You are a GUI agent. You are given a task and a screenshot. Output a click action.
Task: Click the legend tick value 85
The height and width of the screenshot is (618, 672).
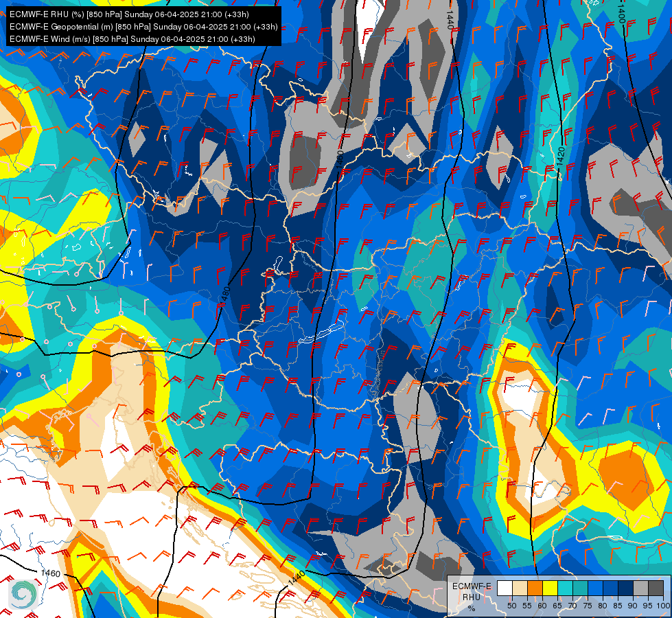618,606
